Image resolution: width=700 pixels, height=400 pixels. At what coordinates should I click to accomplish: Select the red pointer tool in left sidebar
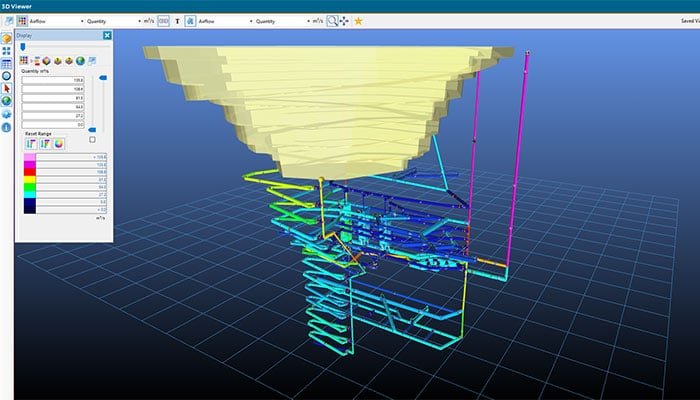pos(6,88)
